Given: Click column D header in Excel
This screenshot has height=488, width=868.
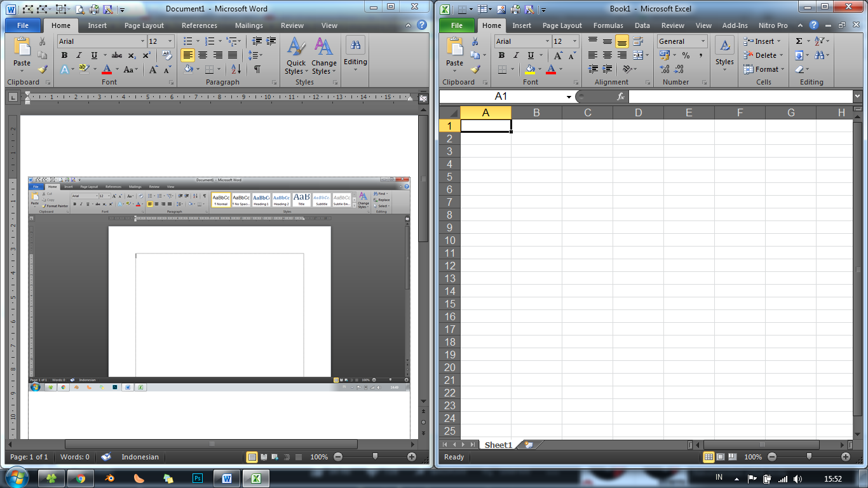Looking at the screenshot, I should [638, 112].
